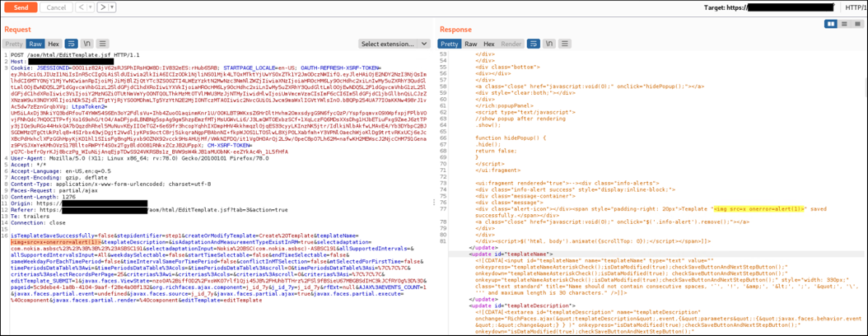
Task: Select combined tabbed layout icon
Action: 857,24
